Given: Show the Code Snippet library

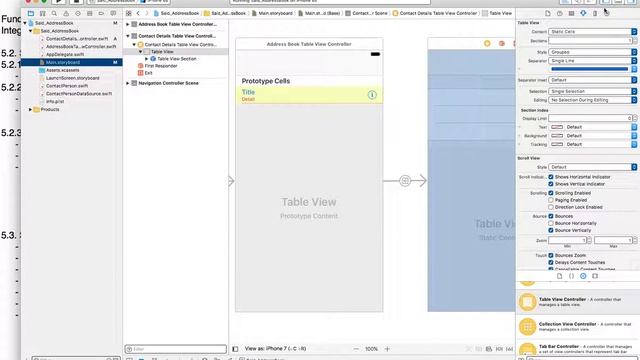Looking at the screenshot, I should (571, 276).
